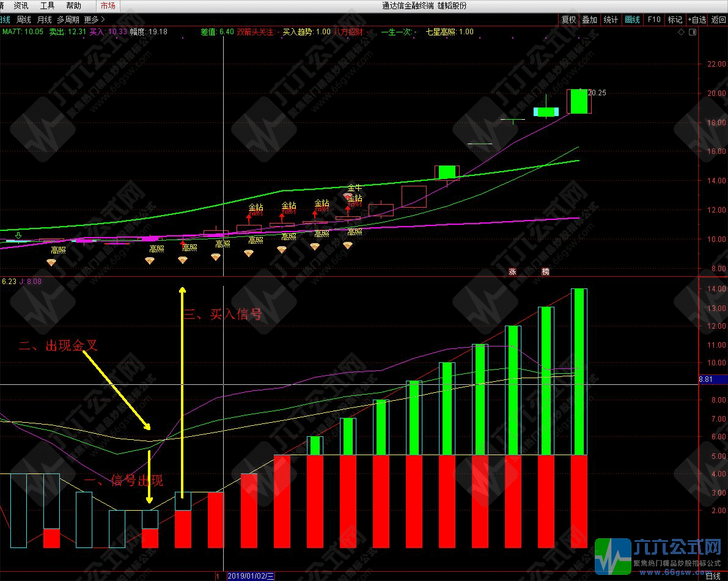Switch to the 月线 period tab
Screen dimensions: 728x581
coord(44,20)
